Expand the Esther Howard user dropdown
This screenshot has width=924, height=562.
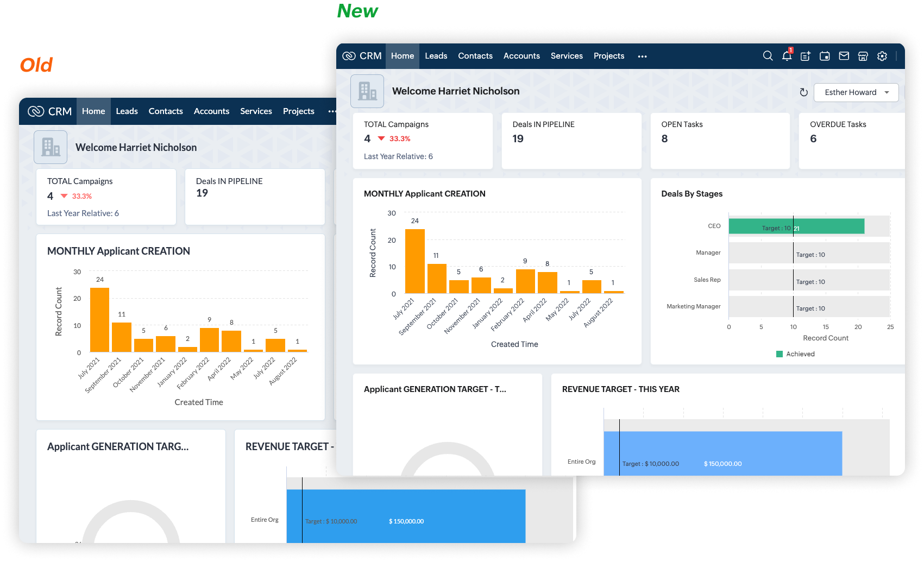[x=856, y=92]
